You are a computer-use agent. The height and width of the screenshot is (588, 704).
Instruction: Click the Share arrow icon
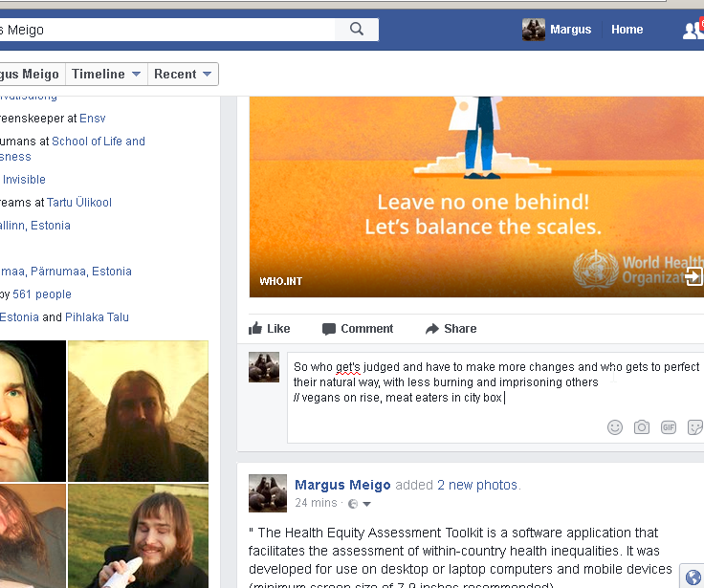click(432, 329)
